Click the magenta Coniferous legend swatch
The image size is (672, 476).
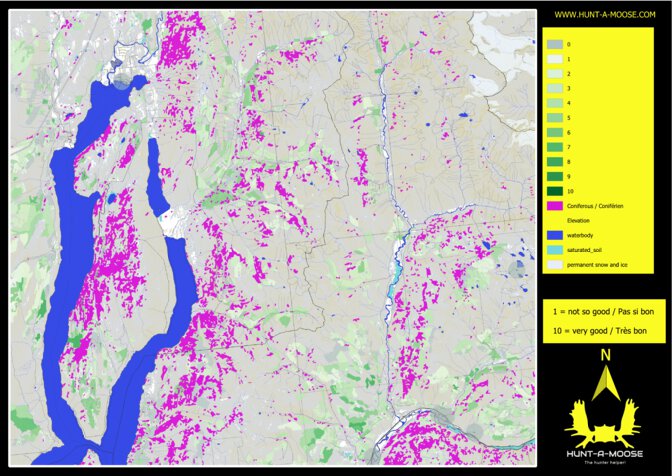pos(555,206)
